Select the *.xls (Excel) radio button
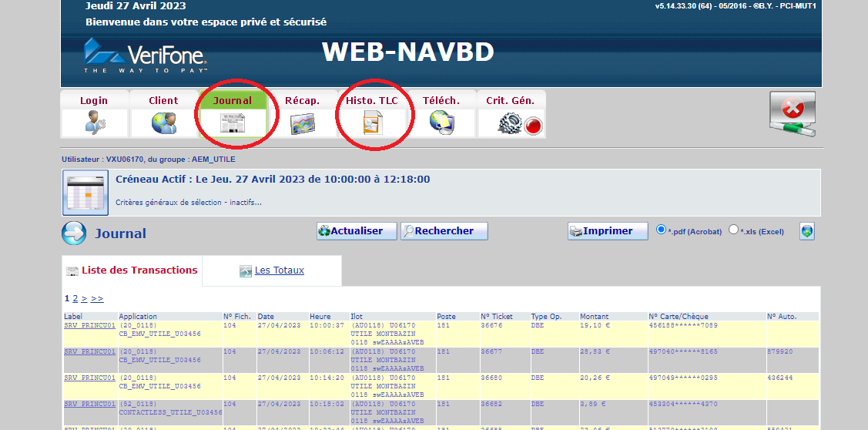The height and width of the screenshot is (430, 868). (x=733, y=230)
